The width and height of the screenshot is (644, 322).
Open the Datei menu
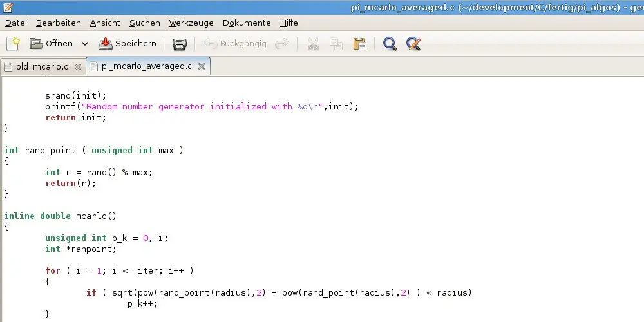[x=16, y=23]
